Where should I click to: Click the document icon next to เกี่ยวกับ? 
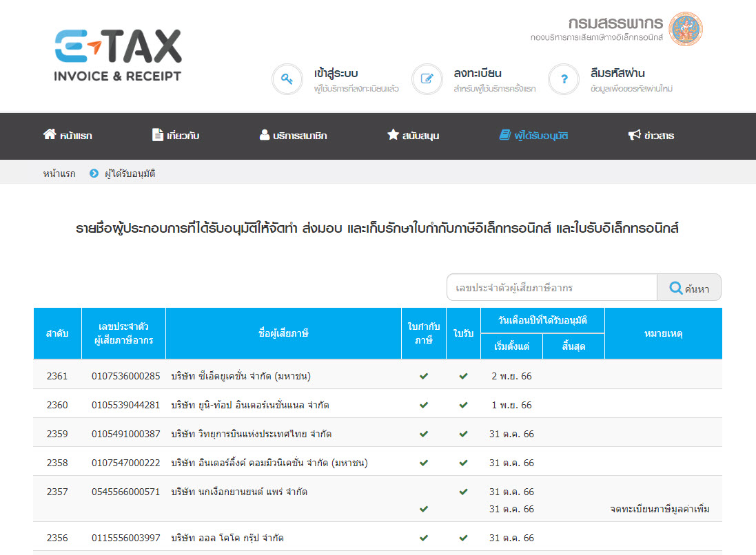[157, 135]
